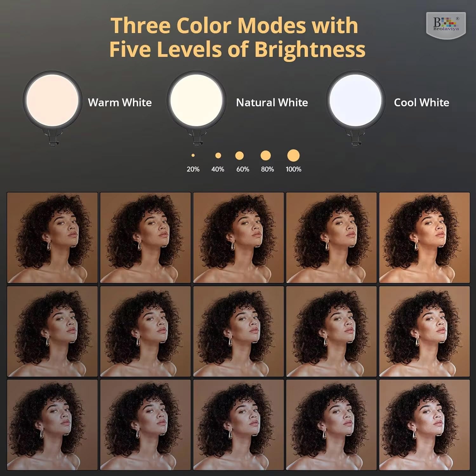Click the 100% brightness percentage text
The width and height of the screenshot is (476, 476).
coord(294,169)
